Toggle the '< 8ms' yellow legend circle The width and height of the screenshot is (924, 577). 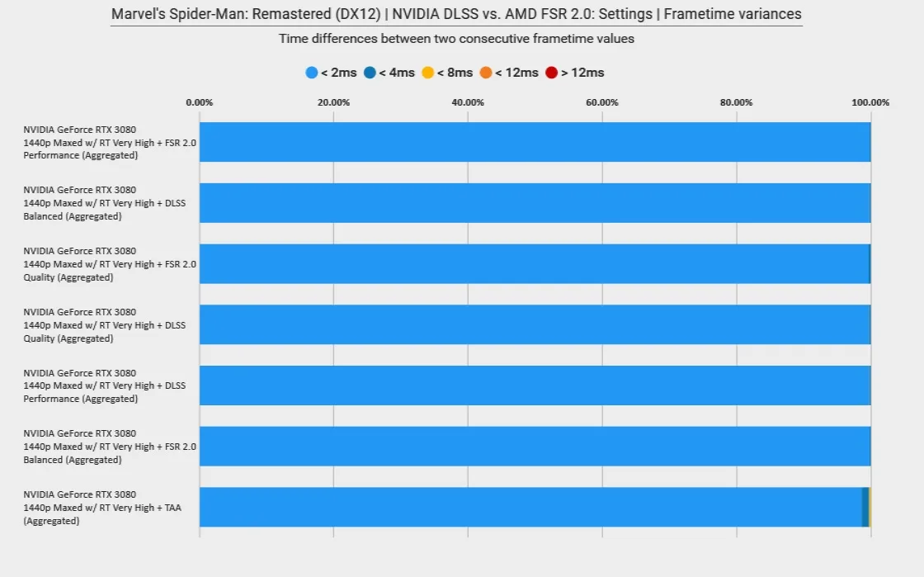click(428, 73)
